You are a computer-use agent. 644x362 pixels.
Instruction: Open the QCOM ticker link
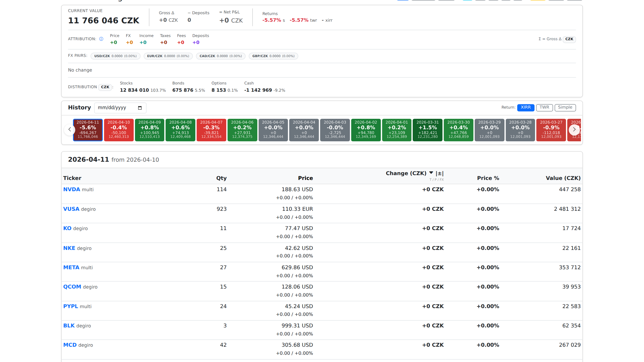tap(72, 287)
